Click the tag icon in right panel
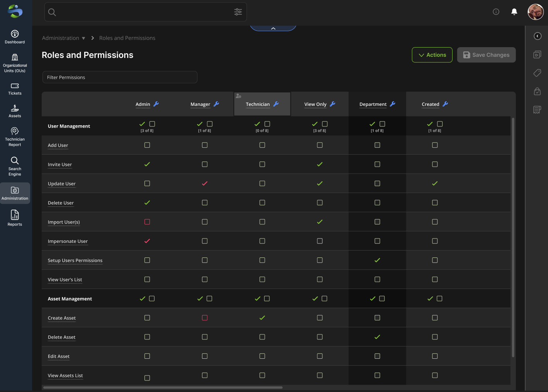This screenshot has width=548, height=392. point(537,73)
